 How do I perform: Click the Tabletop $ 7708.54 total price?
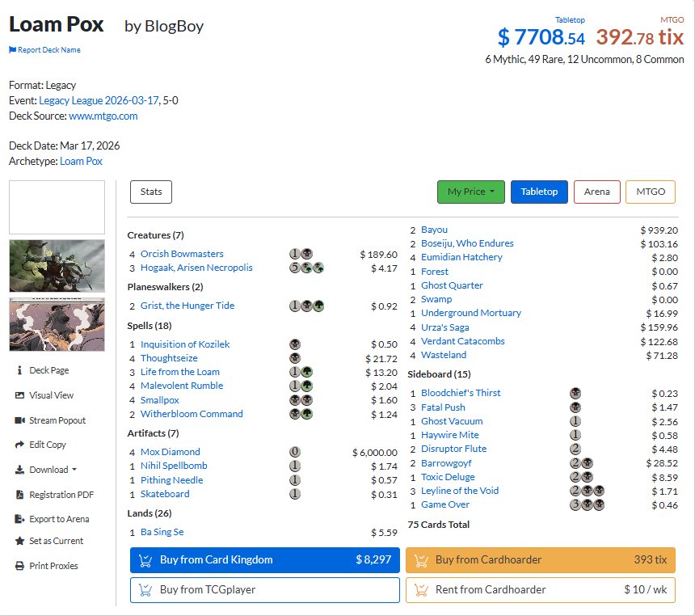541,37
